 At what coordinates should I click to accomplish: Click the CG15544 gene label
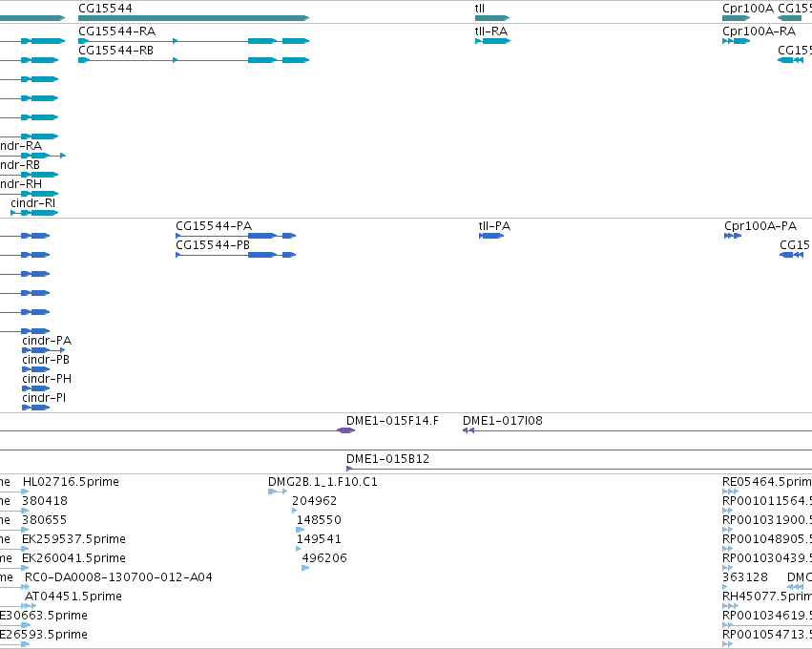point(105,9)
